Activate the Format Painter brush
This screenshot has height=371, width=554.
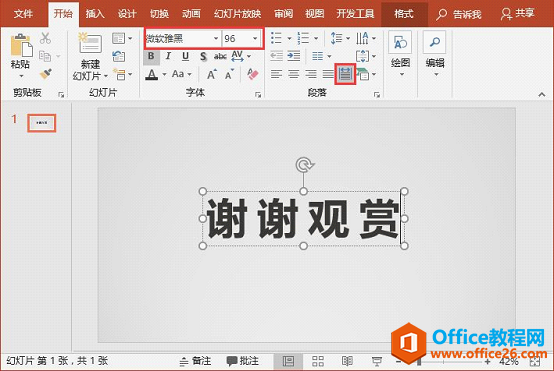[x=45, y=74]
